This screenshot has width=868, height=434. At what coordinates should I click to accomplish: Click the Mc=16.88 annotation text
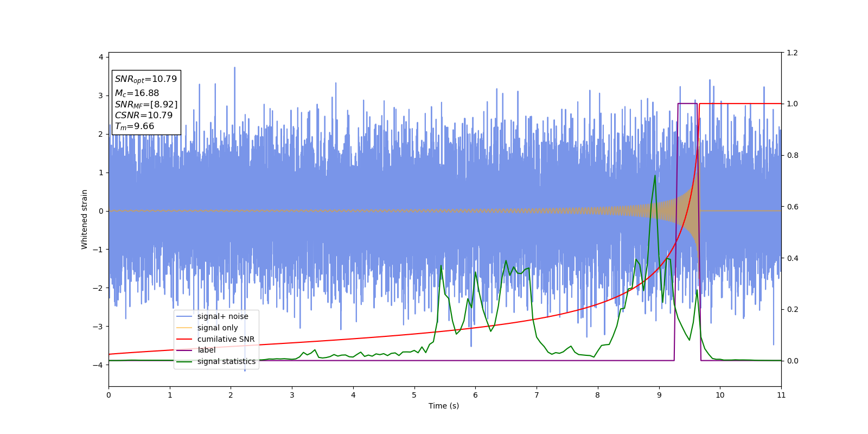pyautogui.click(x=137, y=93)
